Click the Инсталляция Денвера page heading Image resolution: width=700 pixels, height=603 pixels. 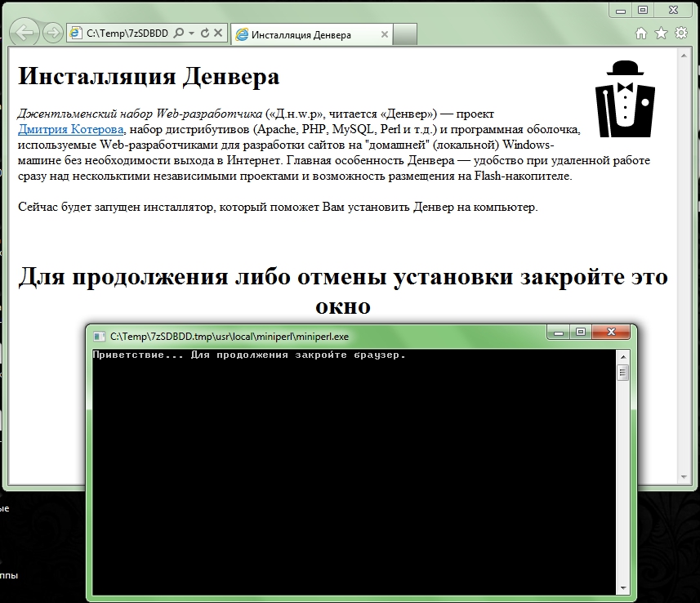click(149, 75)
